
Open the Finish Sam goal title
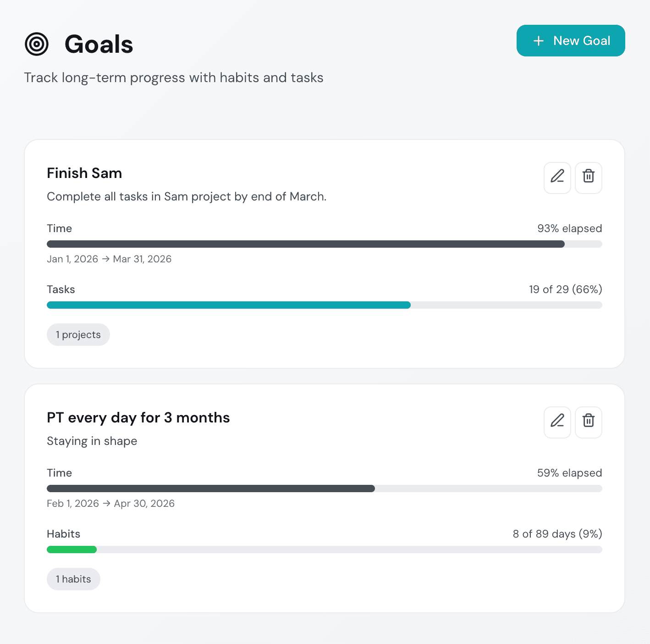(84, 173)
